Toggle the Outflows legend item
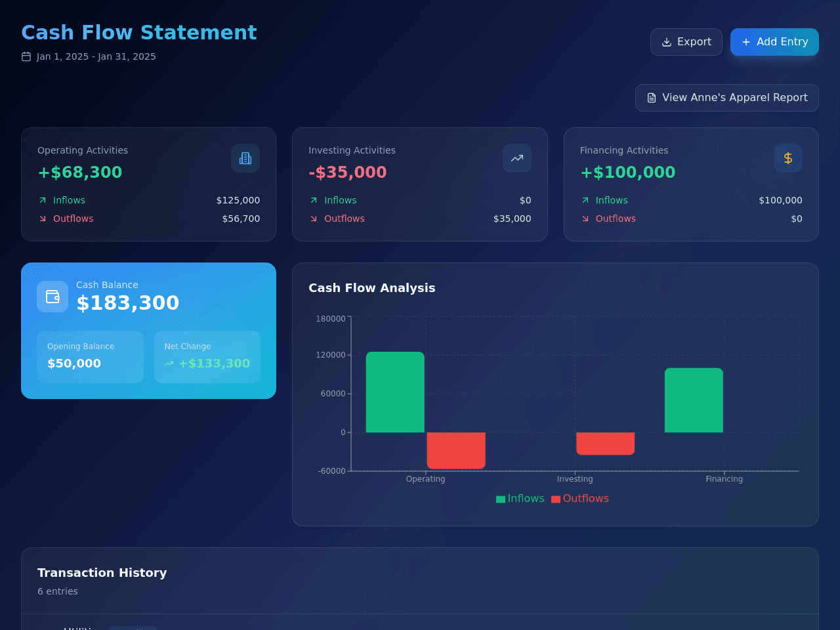This screenshot has height=630, width=840. [580, 499]
